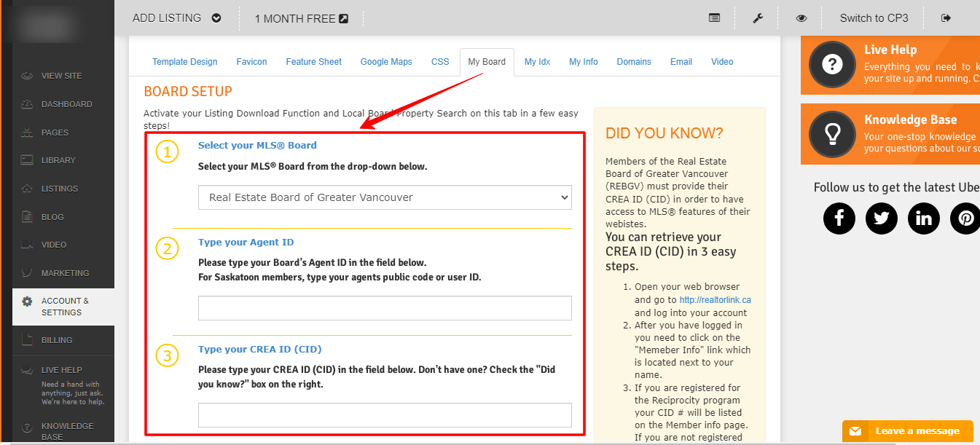Open Listings in the left sidebar
Image resolution: width=980 pixels, height=445 pixels.
coord(59,189)
